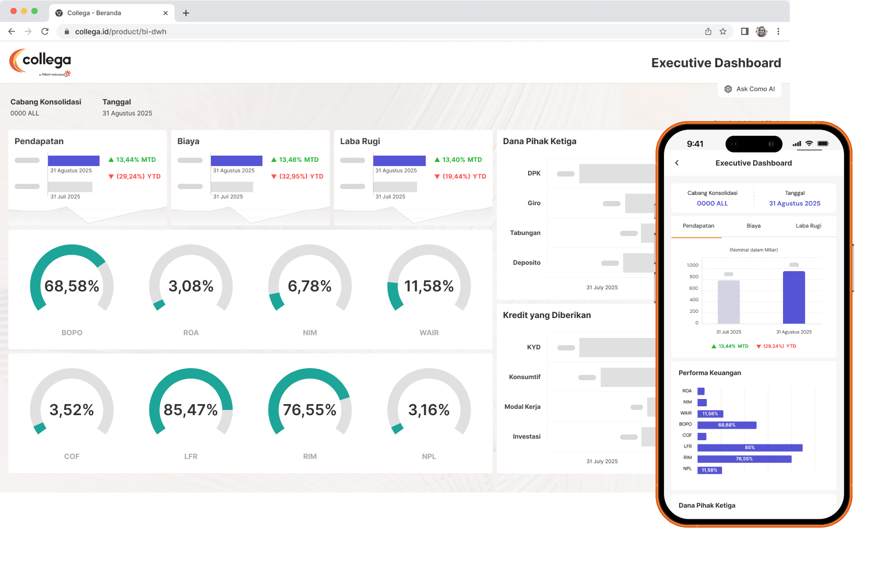Switch to the Biaya tab on the phone
The height and width of the screenshot is (588, 876).
point(754,226)
